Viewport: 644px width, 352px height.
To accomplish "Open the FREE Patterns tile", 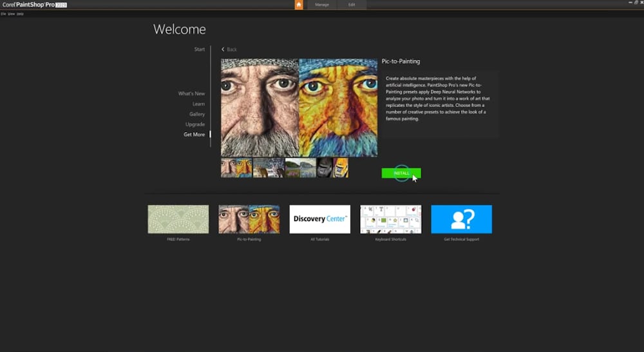I will pos(178,219).
